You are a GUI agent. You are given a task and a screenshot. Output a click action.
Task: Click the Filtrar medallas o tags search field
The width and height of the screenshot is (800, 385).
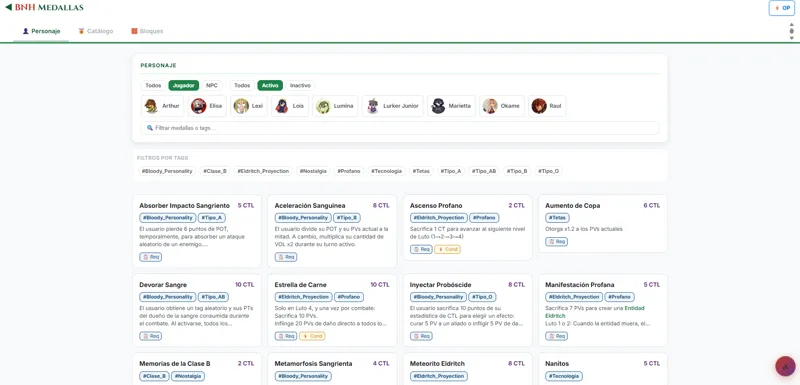pyautogui.click(x=400, y=128)
